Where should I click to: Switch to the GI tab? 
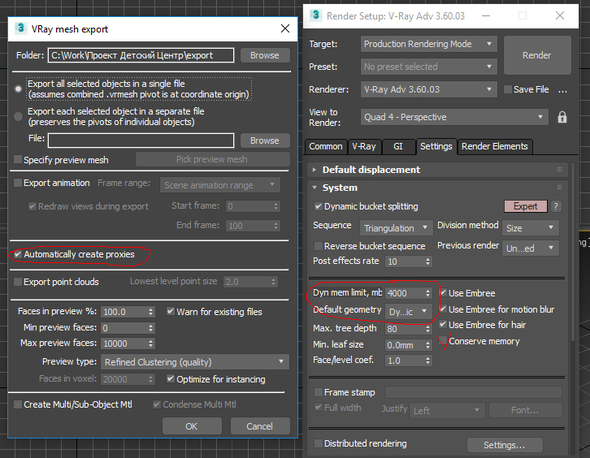tap(398, 146)
